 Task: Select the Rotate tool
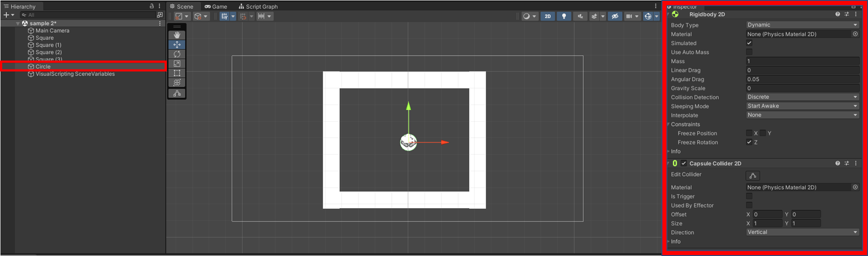tap(177, 54)
